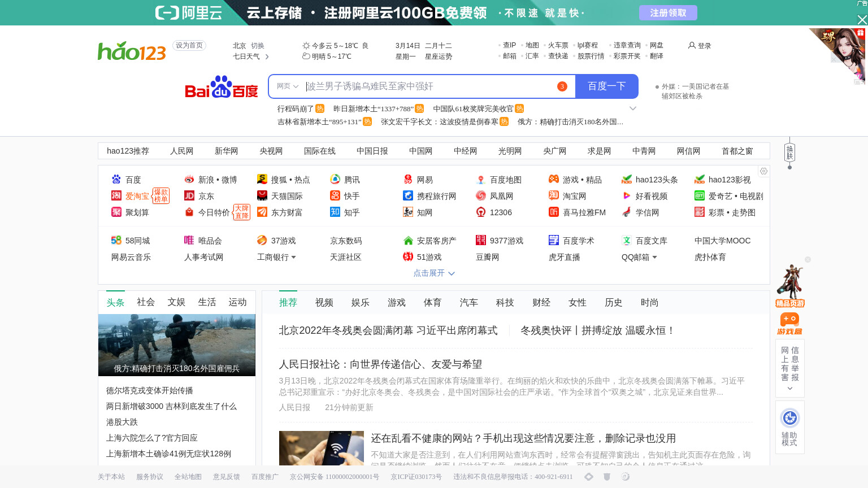This screenshot has height=488, width=868.
Task: Switch to the 视频 tab
Action: [324, 303]
